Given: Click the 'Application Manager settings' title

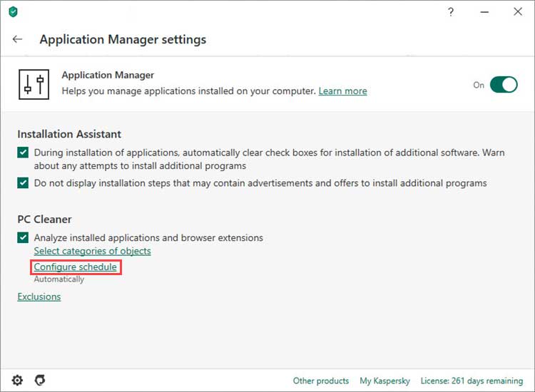Looking at the screenshot, I should 123,39.
